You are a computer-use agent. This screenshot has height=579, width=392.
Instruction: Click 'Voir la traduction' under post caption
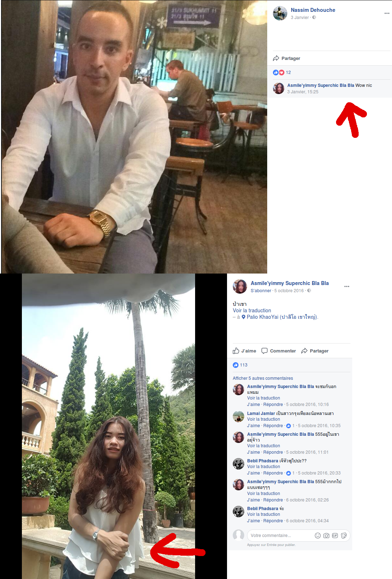252,310
